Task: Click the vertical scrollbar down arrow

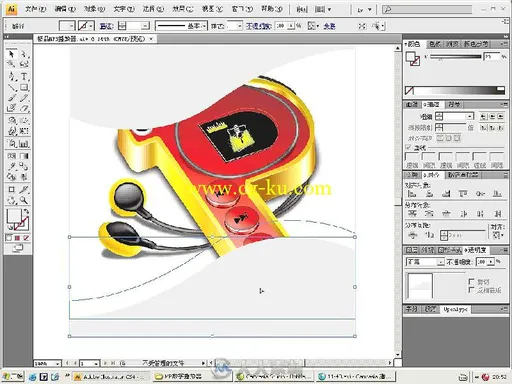Action: (x=398, y=355)
